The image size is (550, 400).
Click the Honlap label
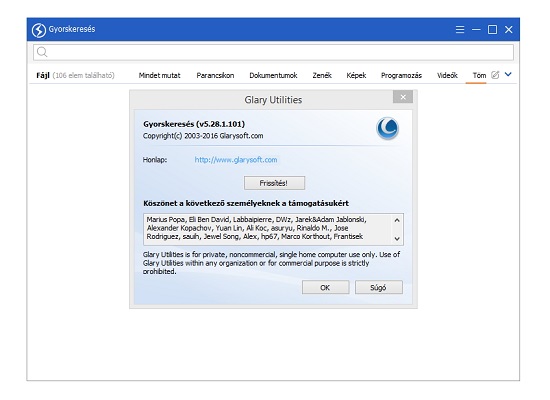pyautogui.click(x=155, y=160)
